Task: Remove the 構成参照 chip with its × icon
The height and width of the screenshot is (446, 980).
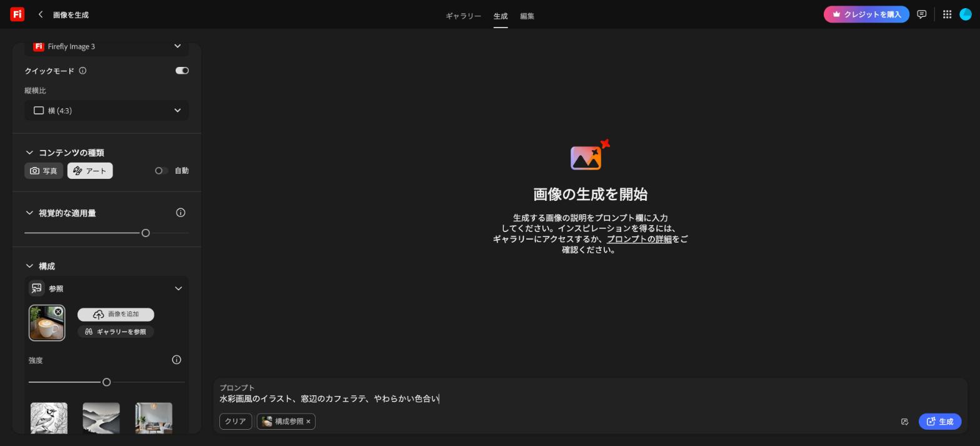Action: 308,422
